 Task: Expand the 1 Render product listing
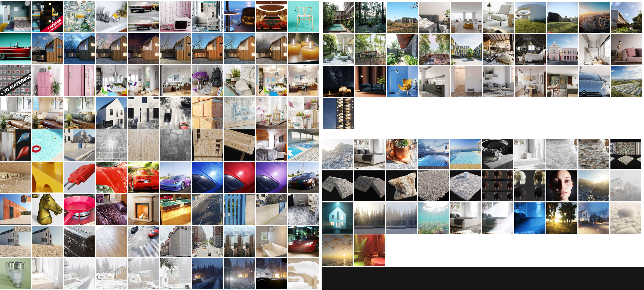(48, 16)
